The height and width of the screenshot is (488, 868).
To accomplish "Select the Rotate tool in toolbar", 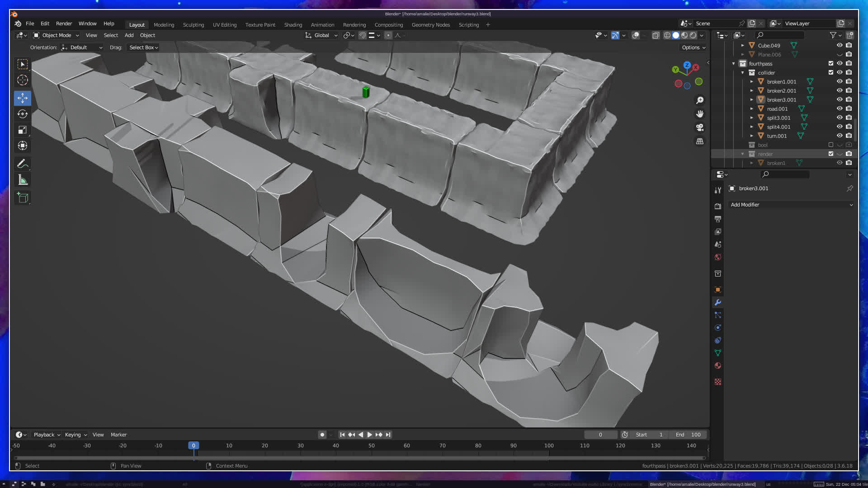I will pos(22,114).
